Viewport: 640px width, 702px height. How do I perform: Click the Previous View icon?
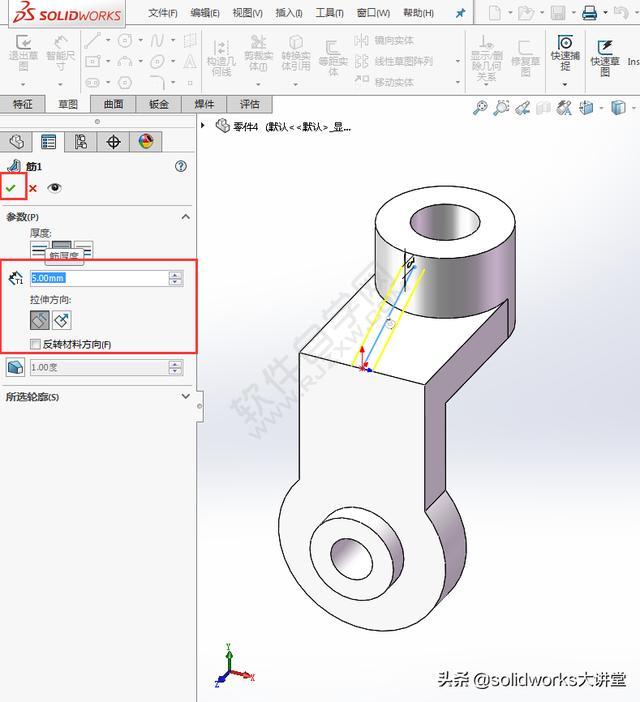522,108
